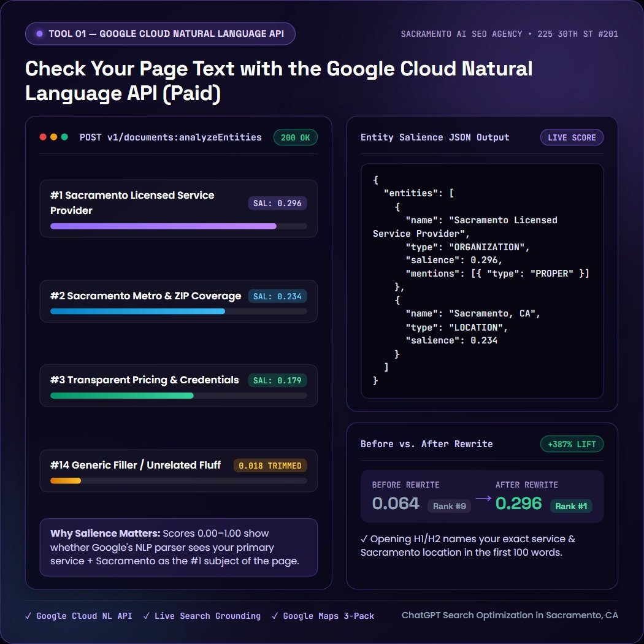Image resolution: width=644 pixels, height=644 pixels.
Task: Click the 'Opening H1/H2 names your exact service' tip
Action: [x=468, y=545]
